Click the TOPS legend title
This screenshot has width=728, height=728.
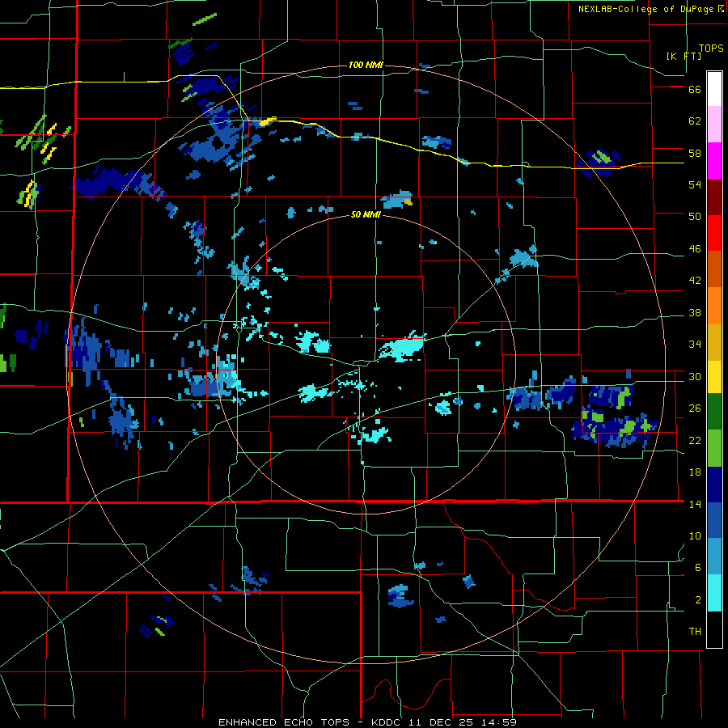click(x=711, y=49)
